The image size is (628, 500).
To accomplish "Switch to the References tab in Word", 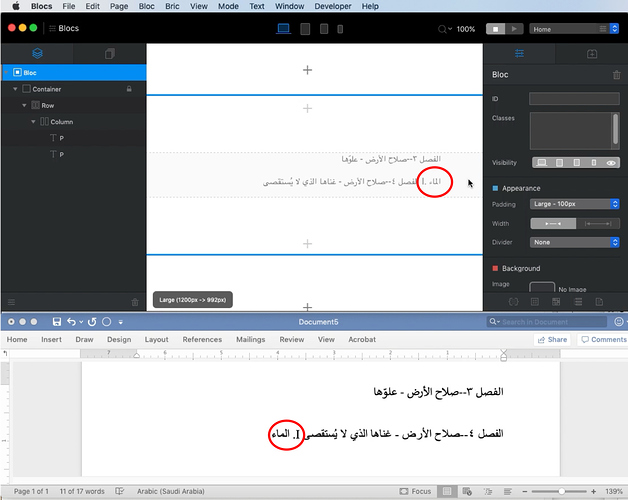I will [x=202, y=340].
